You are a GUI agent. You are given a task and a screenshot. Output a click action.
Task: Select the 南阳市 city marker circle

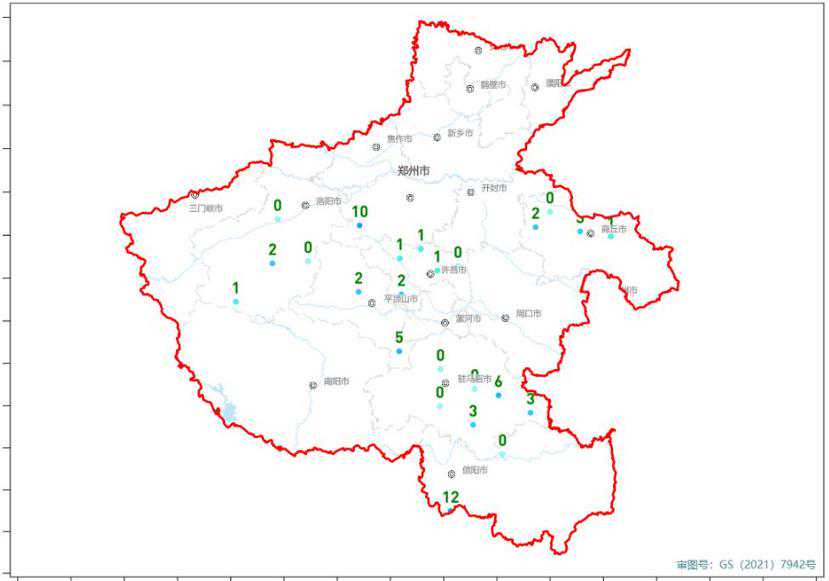coord(313,385)
